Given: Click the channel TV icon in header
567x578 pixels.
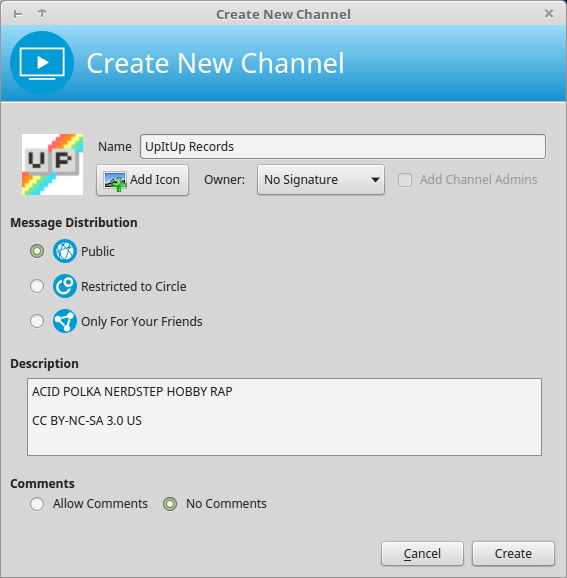Looking at the screenshot, I should (x=42, y=63).
